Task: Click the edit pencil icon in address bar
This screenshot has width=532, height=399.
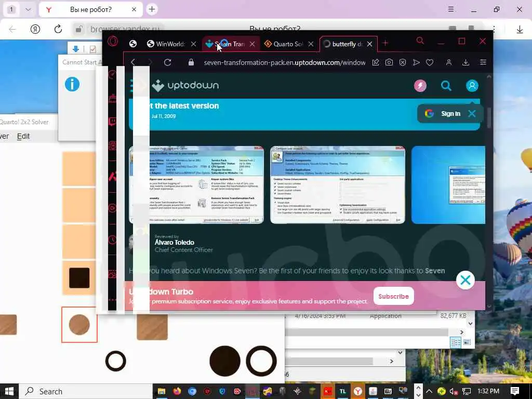Action: coord(376,62)
